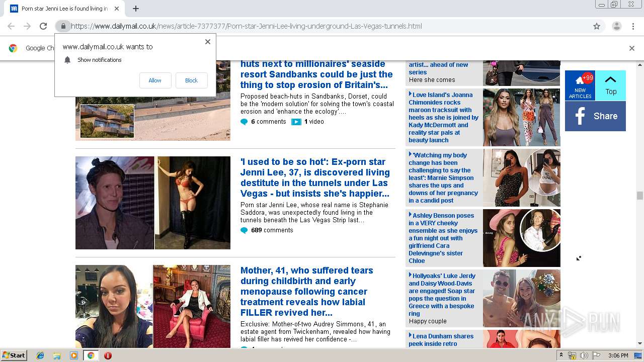
Task: View 6 comments on Sandbanks article
Action: [x=268, y=122]
